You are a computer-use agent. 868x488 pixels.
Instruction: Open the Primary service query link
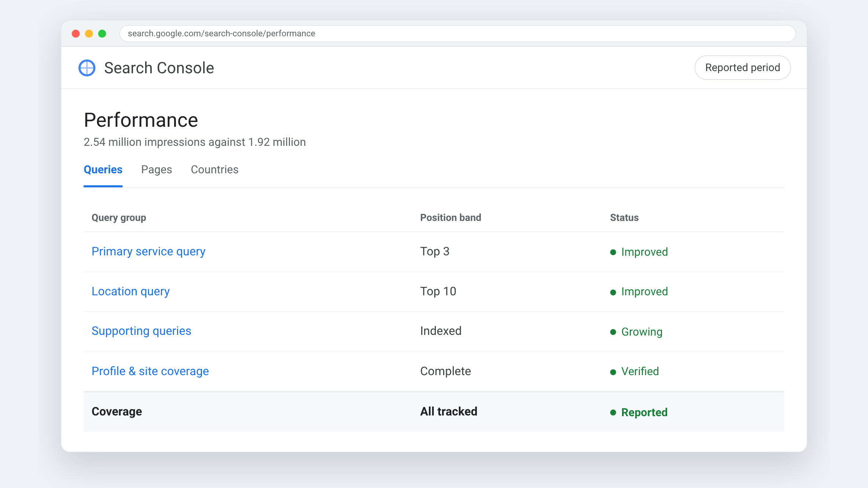click(148, 252)
